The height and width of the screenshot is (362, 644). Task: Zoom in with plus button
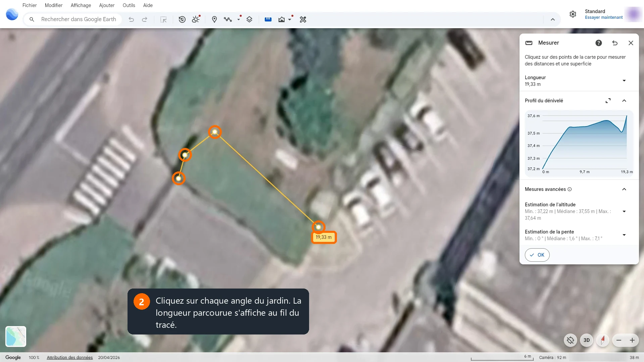[632, 340]
